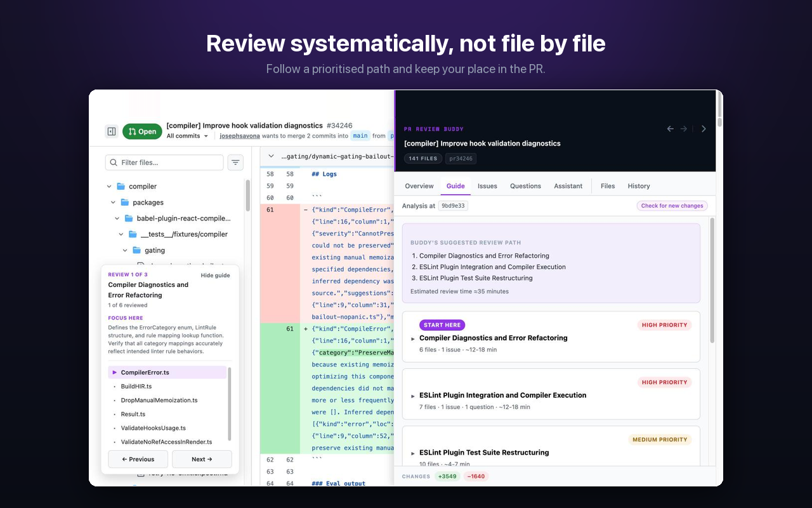812x508 pixels.
Task: Switch to the Questions tab
Action: 525,186
